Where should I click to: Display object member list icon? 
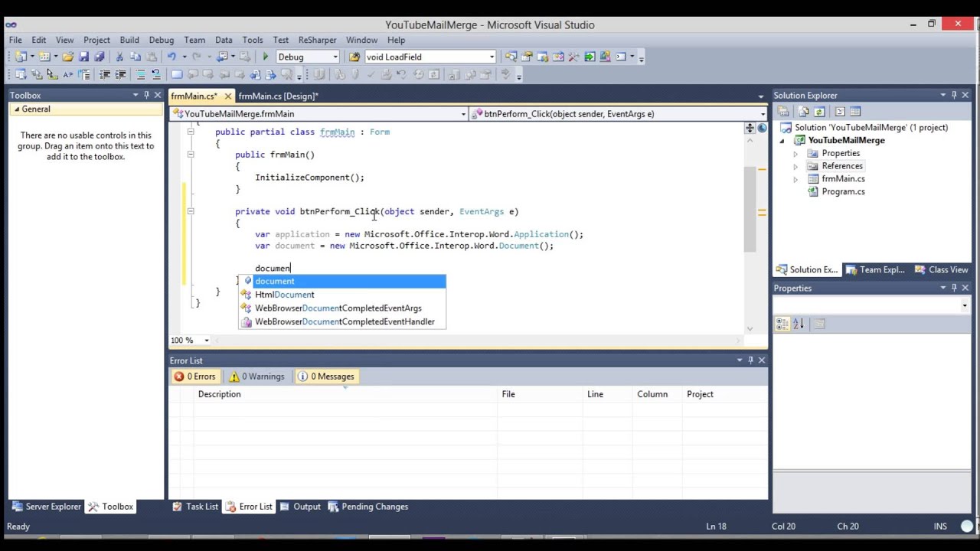pyautogui.click(x=21, y=74)
